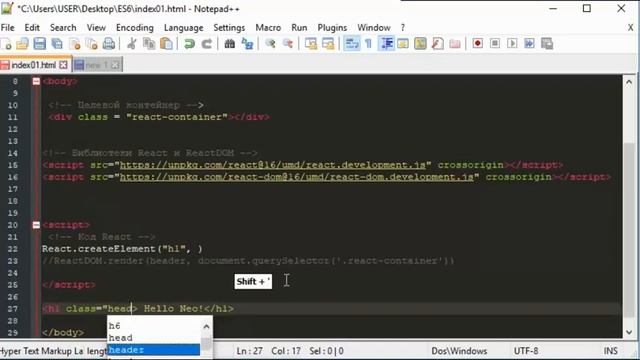Zoom in using the magnifier plus icon
The width and height of the screenshot is (640, 360).
[270, 44]
